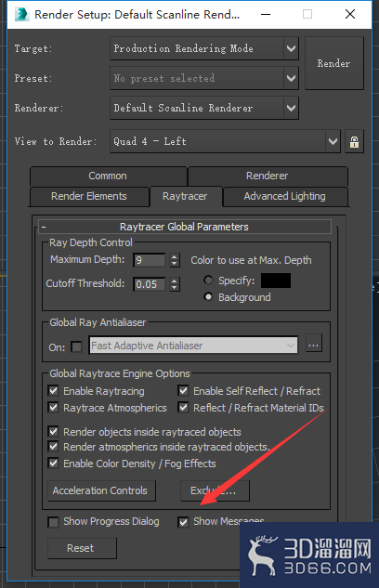This screenshot has width=379, height=588.
Task: Toggle Reflect / Refract Material IDs checkbox
Action: [x=183, y=407]
